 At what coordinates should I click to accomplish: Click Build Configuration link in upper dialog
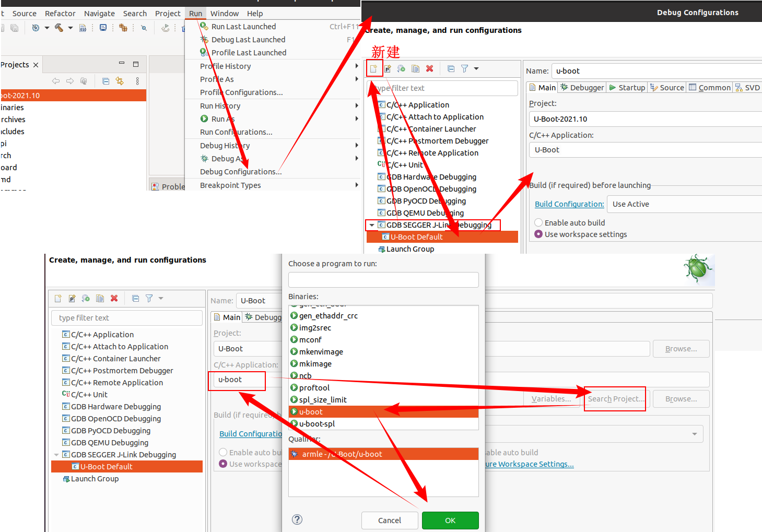click(x=569, y=204)
